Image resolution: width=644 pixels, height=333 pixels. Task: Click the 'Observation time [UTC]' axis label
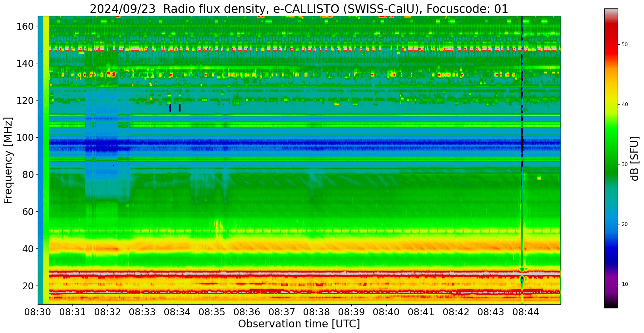(299, 324)
